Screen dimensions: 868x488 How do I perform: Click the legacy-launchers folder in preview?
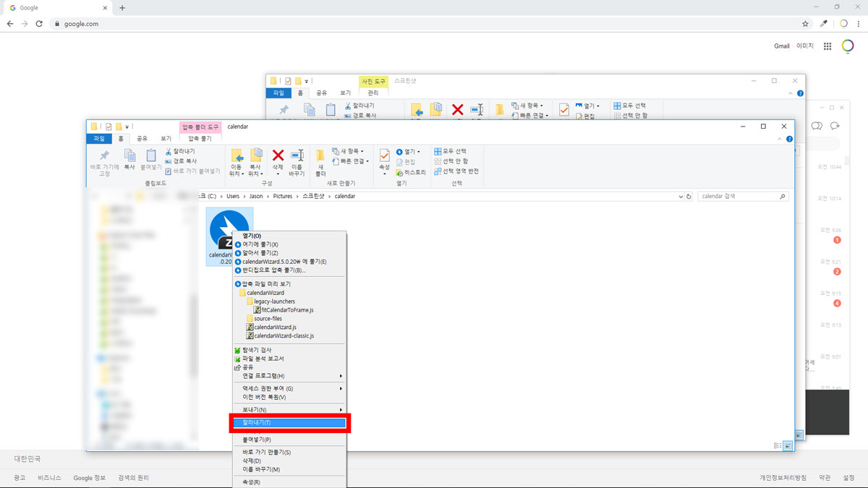tap(271, 301)
